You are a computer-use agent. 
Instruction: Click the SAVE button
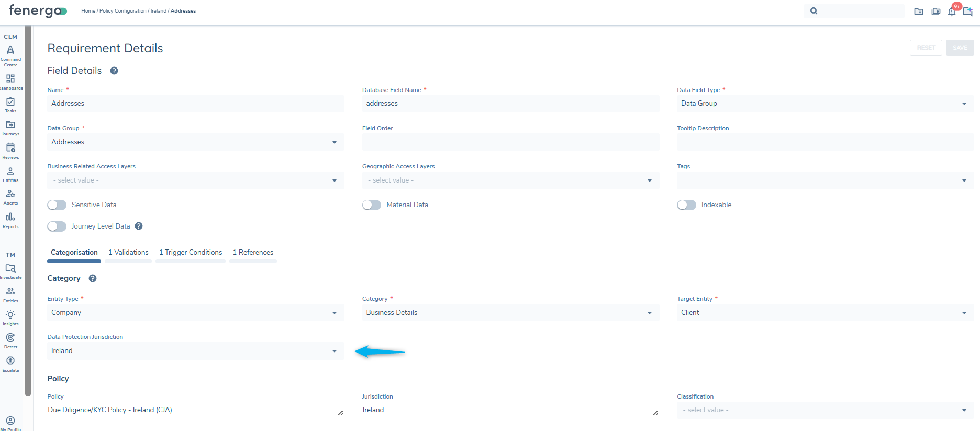(960, 48)
